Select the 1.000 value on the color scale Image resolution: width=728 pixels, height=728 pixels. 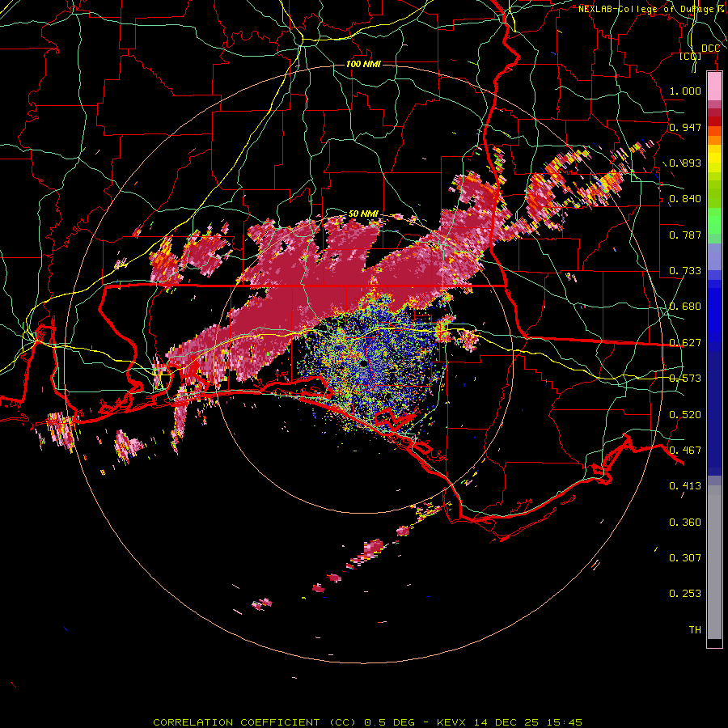685,91
